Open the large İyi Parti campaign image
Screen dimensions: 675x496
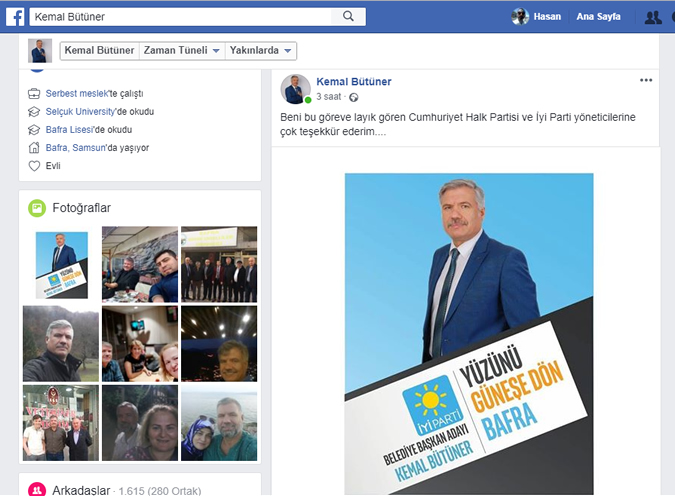(x=469, y=334)
